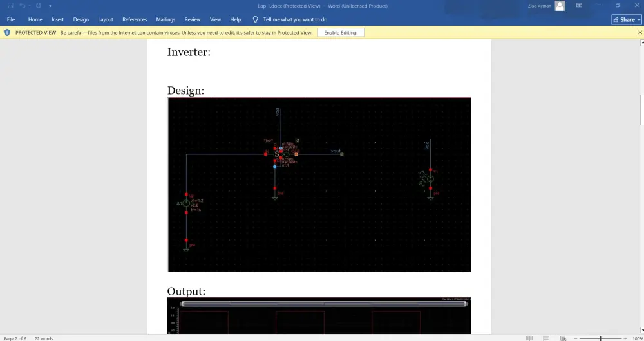Click the restore down window button
Screen dimensions: 644x341
pyautogui.click(x=618, y=5)
